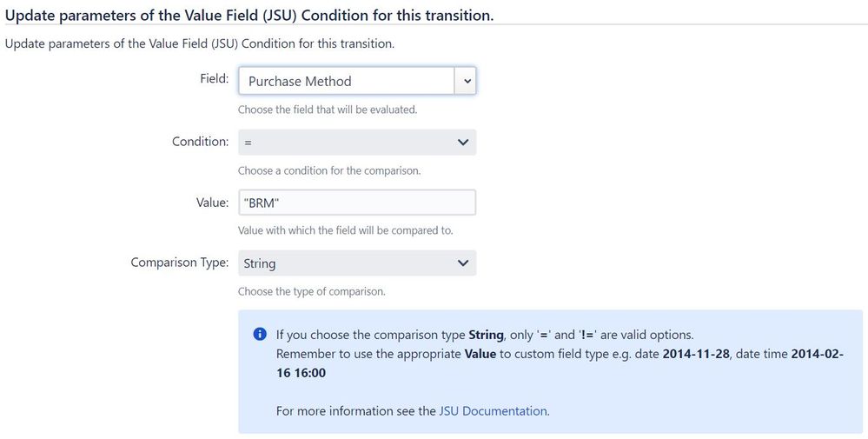Image resolution: width=868 pixels, height=439 pixels.
Task: Click the 'Field:' label
Action: (215, 78)
